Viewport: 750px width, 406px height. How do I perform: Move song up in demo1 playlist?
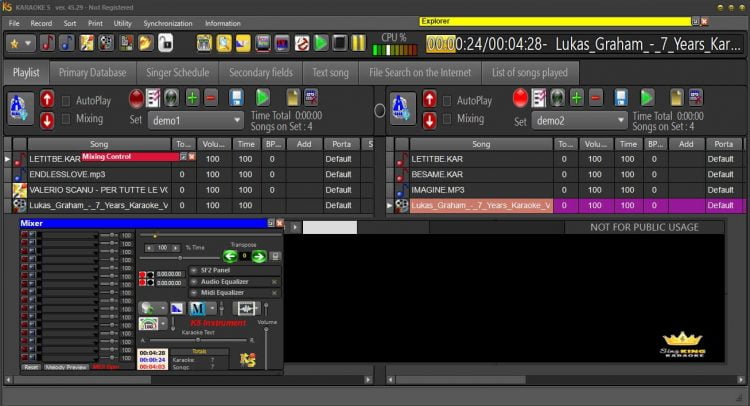click(47, 99)
